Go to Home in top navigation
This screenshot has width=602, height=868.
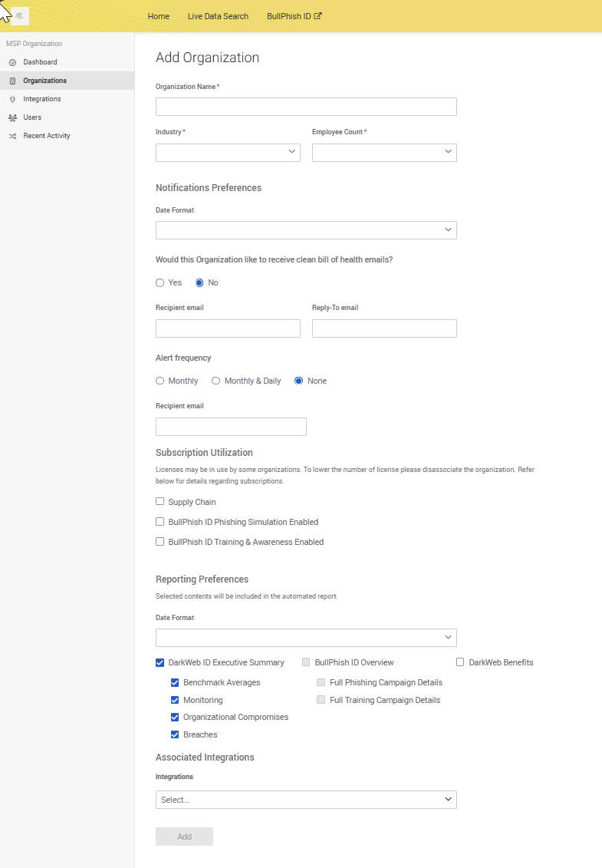click(159, 16)
